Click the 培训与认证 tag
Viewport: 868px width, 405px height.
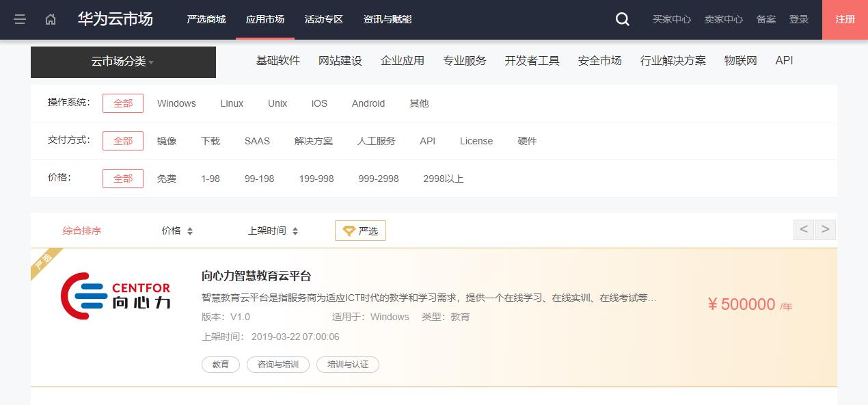(x=348, y=365)
